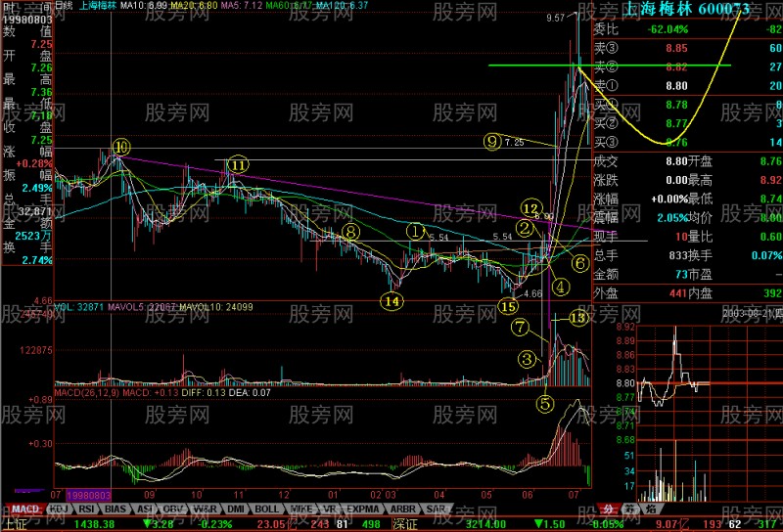Click the 最高 value 8.92 in quote panel
The image size is (783, 532).
point(770,180)
